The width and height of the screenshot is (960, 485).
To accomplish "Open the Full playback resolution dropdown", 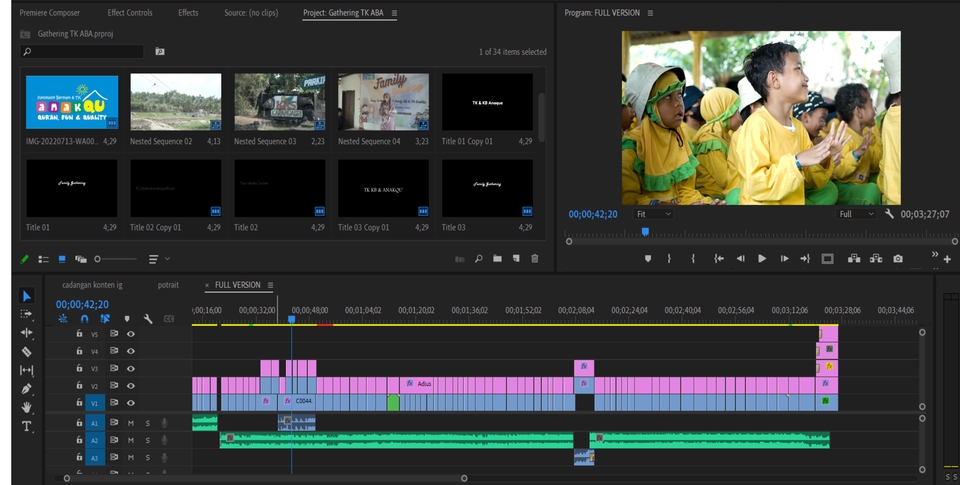I will coord(857,214).
